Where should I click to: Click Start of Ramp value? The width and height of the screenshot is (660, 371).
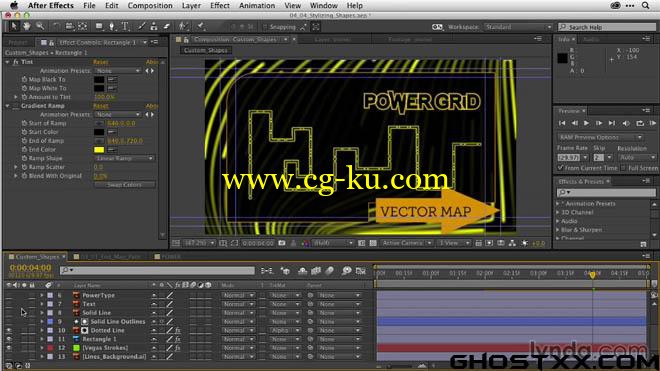pos(121,123)
